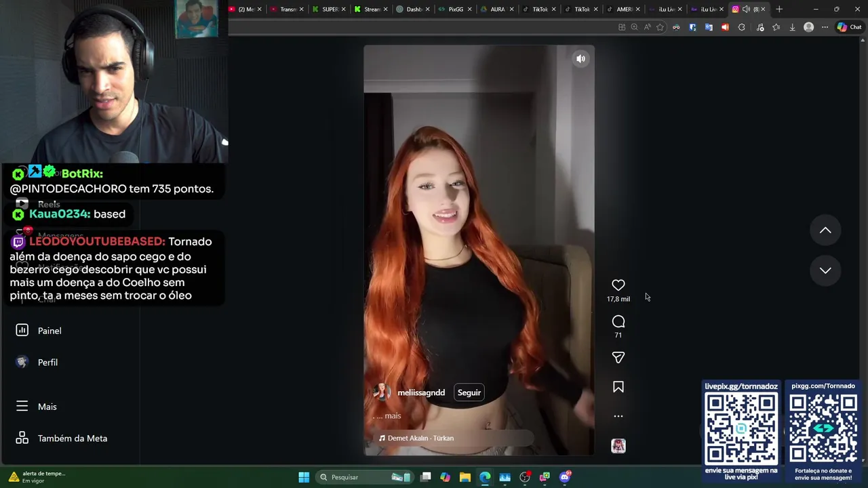868x488 pixels.
Task: Follow meliissagndd with the Seguir button
Action: (469, 392)
